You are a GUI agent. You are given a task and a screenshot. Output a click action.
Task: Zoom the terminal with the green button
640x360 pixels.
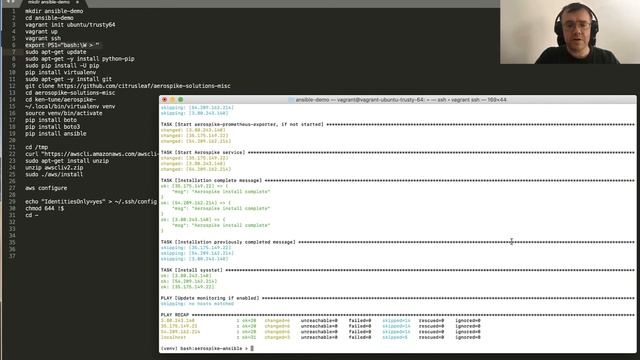click(x=180, y=100)
